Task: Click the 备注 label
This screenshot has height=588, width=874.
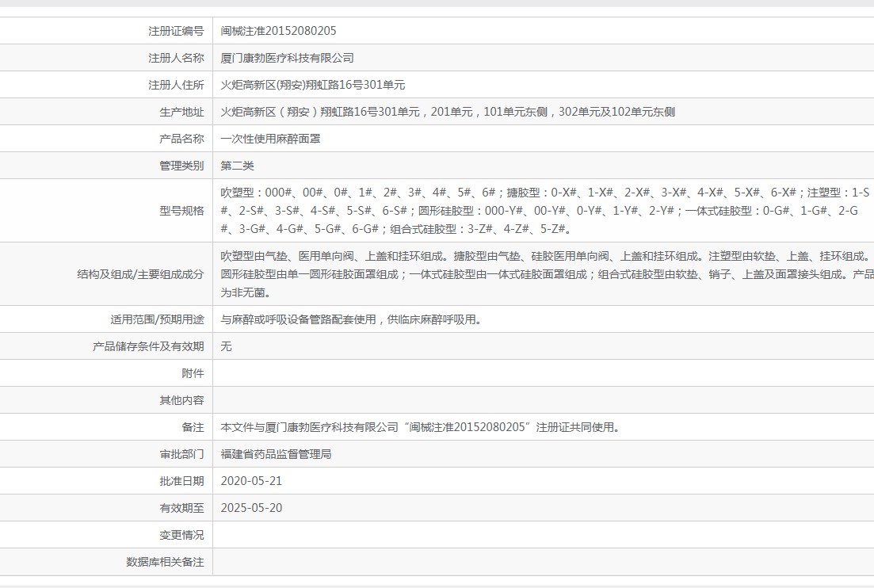Action: pyautogui.click(x=193, y=427)
